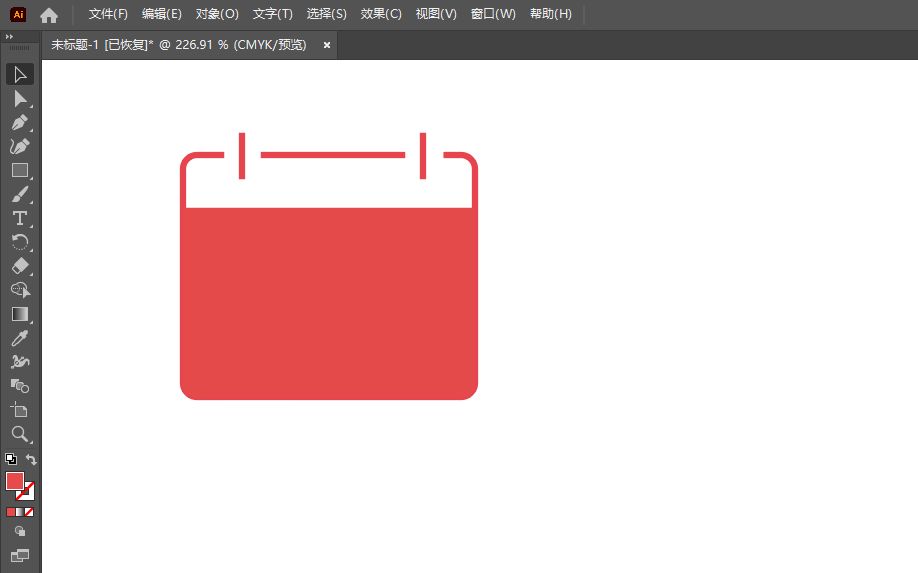
Task: Select the Zoom magnifier tool
Action: (x=20, y=434)
